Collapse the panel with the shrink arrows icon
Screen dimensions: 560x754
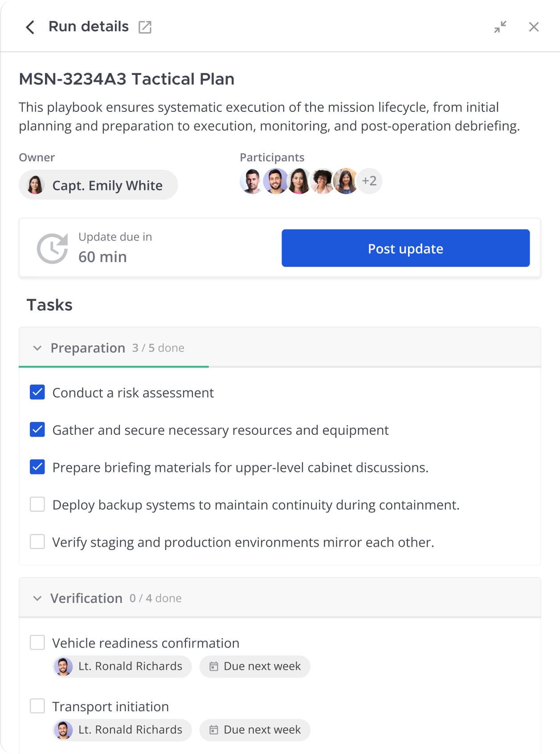[500, 27]
